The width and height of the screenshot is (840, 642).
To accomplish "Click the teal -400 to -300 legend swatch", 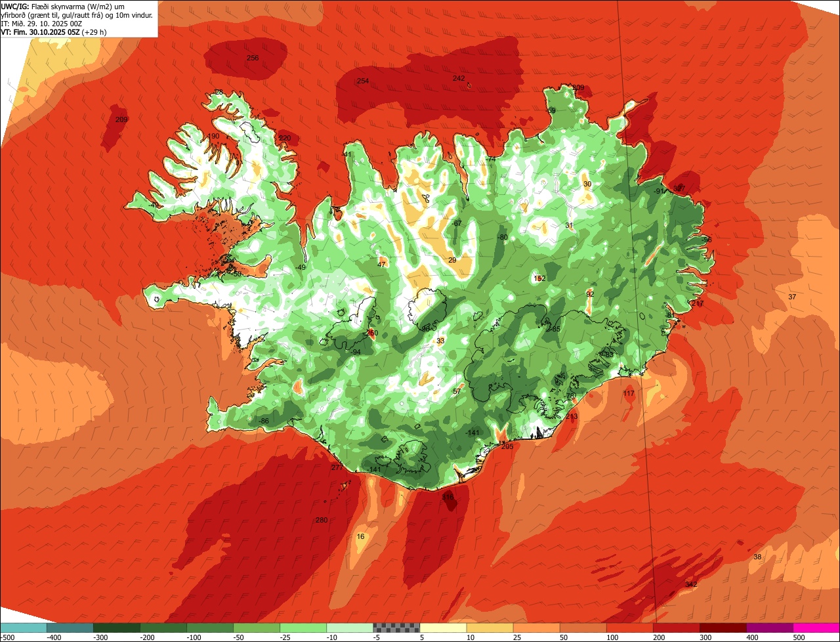I will tap(70, 628).
